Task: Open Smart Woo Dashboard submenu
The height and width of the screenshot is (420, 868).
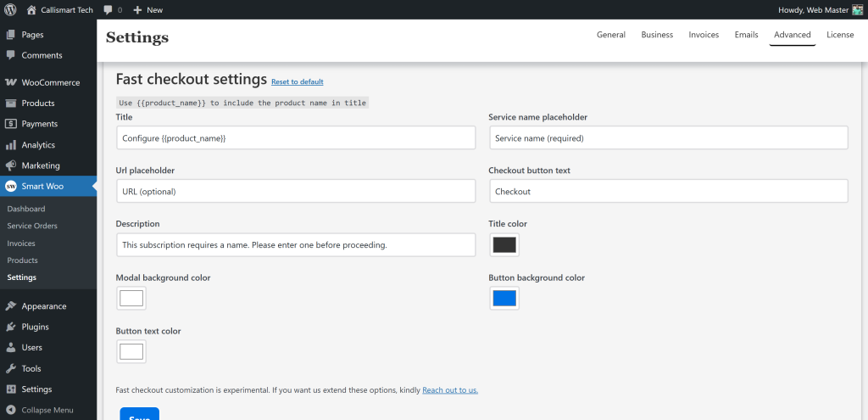Action: pos(26,209)
